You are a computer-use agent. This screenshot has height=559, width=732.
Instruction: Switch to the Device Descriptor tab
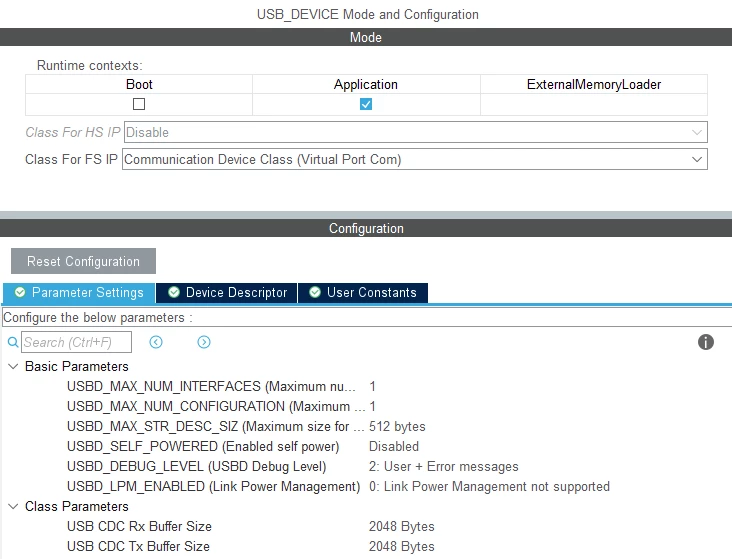point(227,293)
